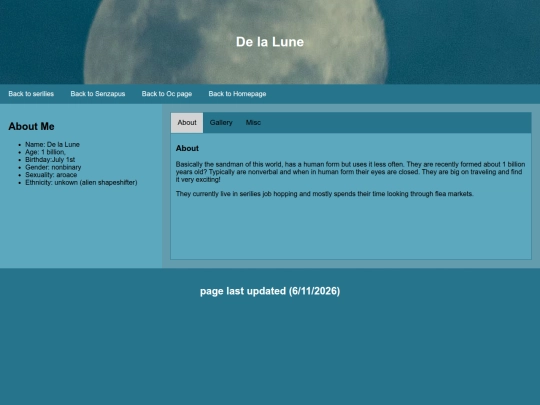
Task: Open the Misc tab
Action: (x=253, y=123)
